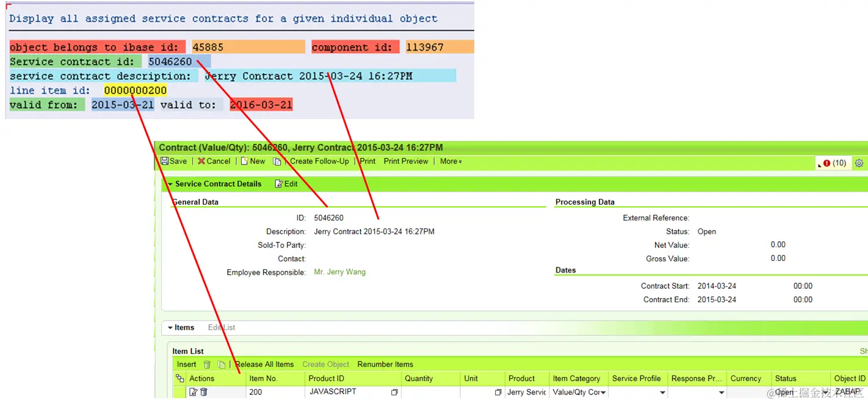
Task: Open the Mr. Jerry Wang employee link
Action: coord(339,272)
